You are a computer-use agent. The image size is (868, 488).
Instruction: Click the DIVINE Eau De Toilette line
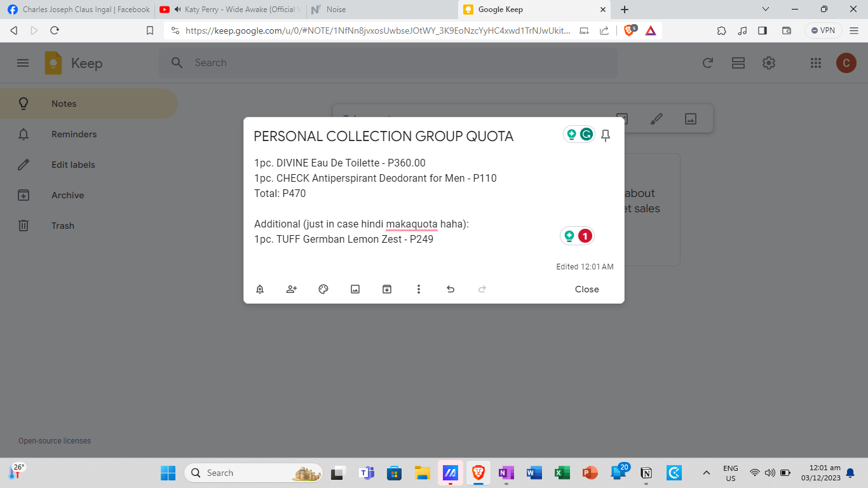[x=340, y=163]
